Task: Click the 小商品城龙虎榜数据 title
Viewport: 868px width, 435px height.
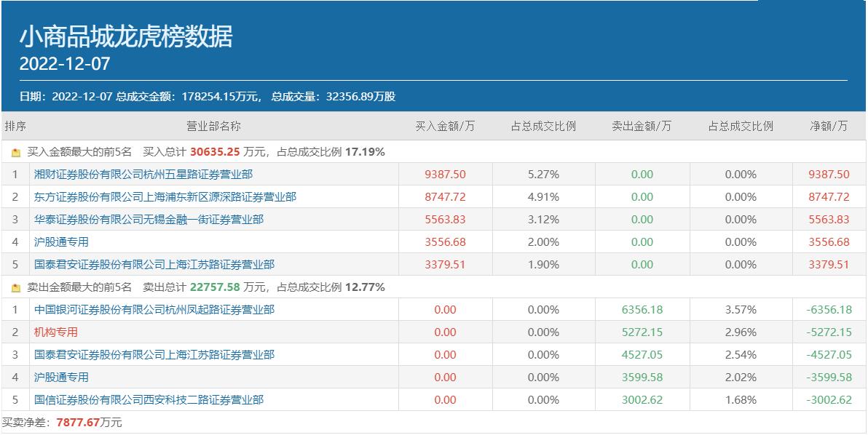Action: pyautogui.click(x=126, y=36)
